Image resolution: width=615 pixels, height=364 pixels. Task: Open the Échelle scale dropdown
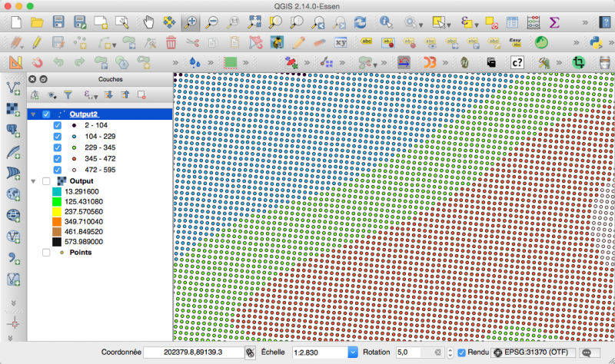click(353, 352)
